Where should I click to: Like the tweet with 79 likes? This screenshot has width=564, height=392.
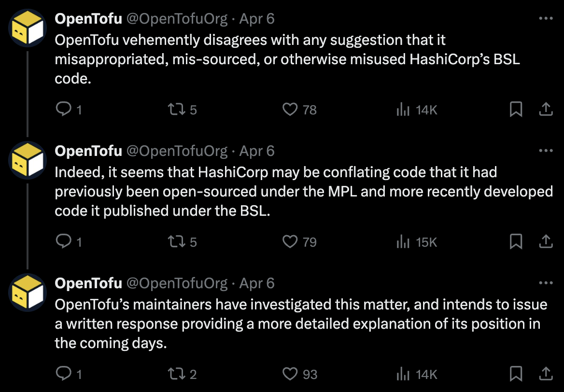click(290, 242)
